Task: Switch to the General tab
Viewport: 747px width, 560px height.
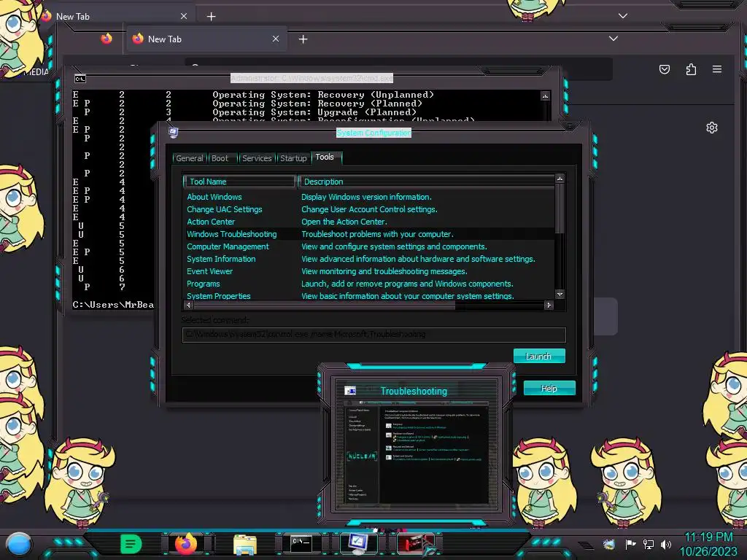Action: coord(189,158)
